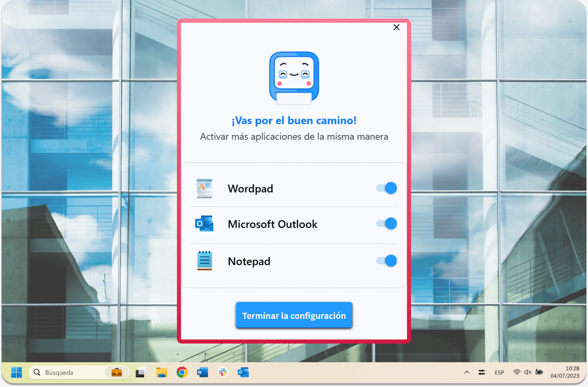
Task: Open Outlook from the taskbar
Action: [243, 372]
